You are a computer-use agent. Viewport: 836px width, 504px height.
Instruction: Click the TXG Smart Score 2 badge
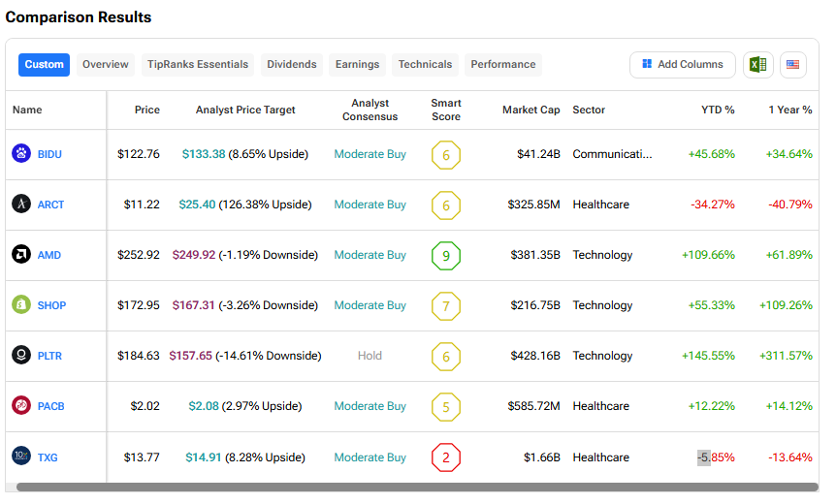pos(446,457)
